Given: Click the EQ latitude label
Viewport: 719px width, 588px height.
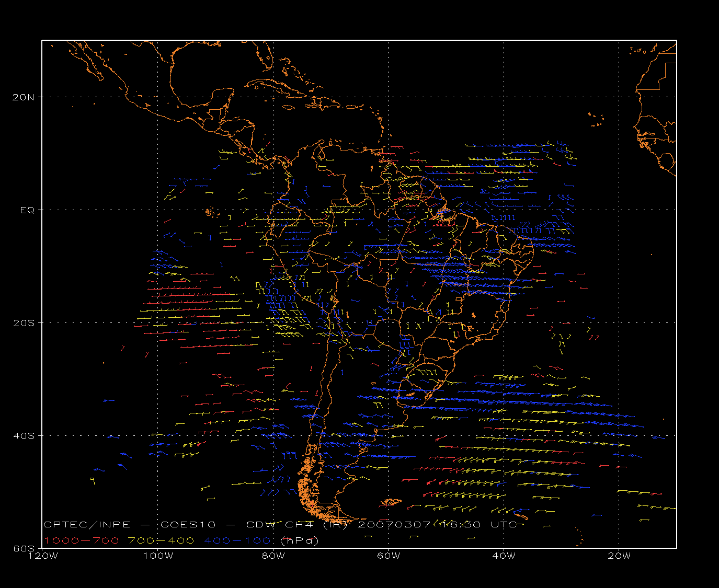Looking at the screenshot, I should [27, 210].
